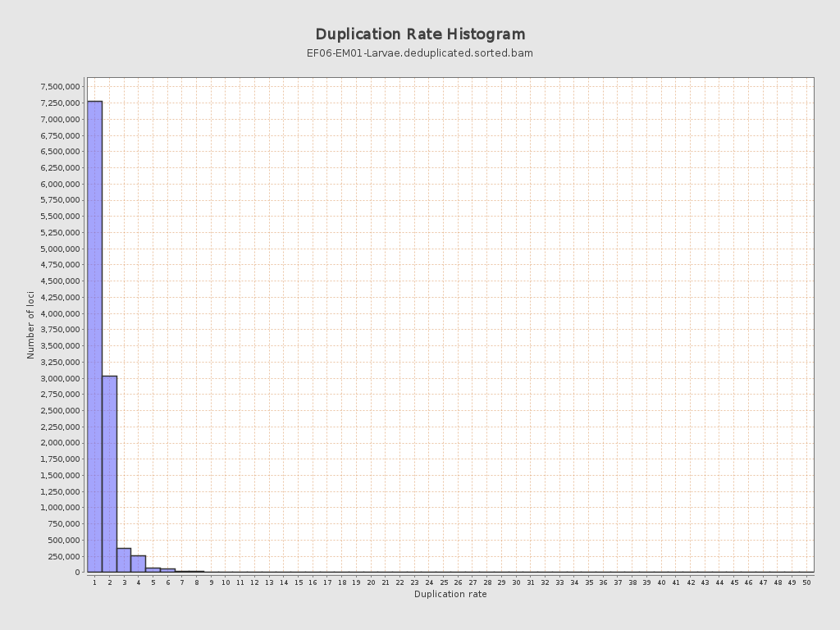
Task: Click the 2,000,000 y-axis tick label
Action: point(60,442)
